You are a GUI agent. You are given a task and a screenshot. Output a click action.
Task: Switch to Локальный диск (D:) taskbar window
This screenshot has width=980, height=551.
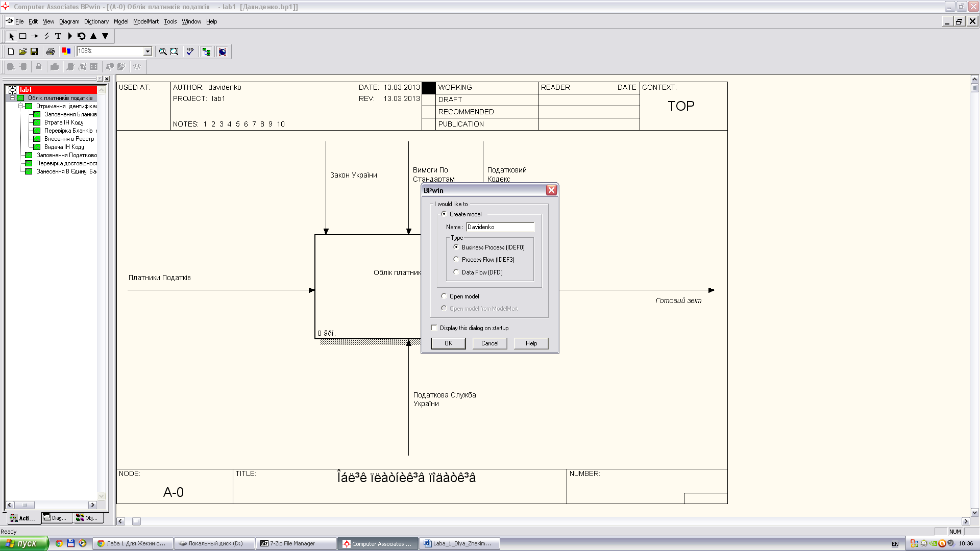point(214,543)
